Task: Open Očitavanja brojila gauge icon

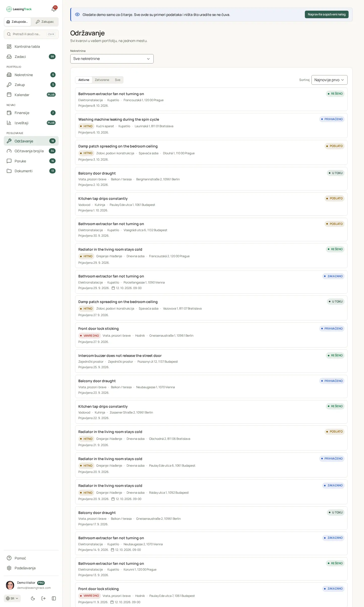Action: [x=9, y=151]
